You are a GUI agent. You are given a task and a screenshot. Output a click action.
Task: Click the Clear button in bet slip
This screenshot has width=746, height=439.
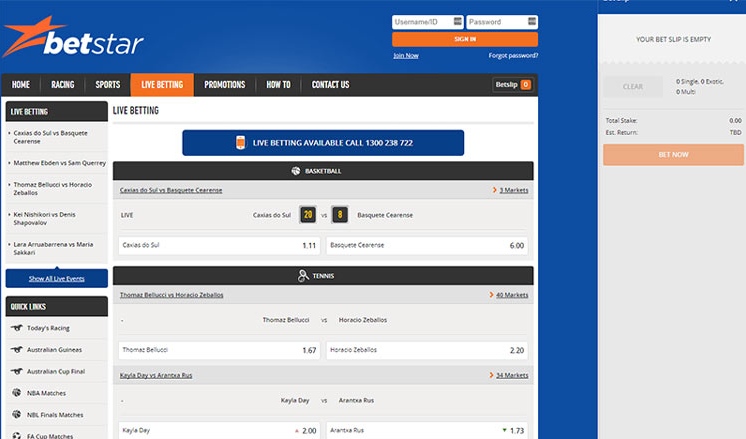(633, 87)
